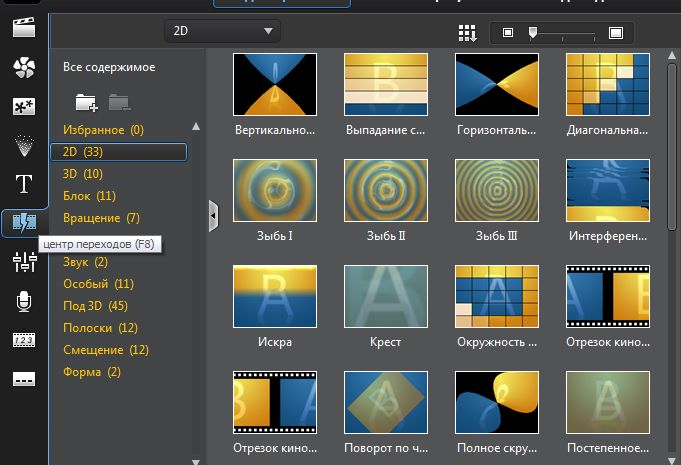Choose the Вращение (7) category
This screenshot has height=465, width=681.
(101, 218)
